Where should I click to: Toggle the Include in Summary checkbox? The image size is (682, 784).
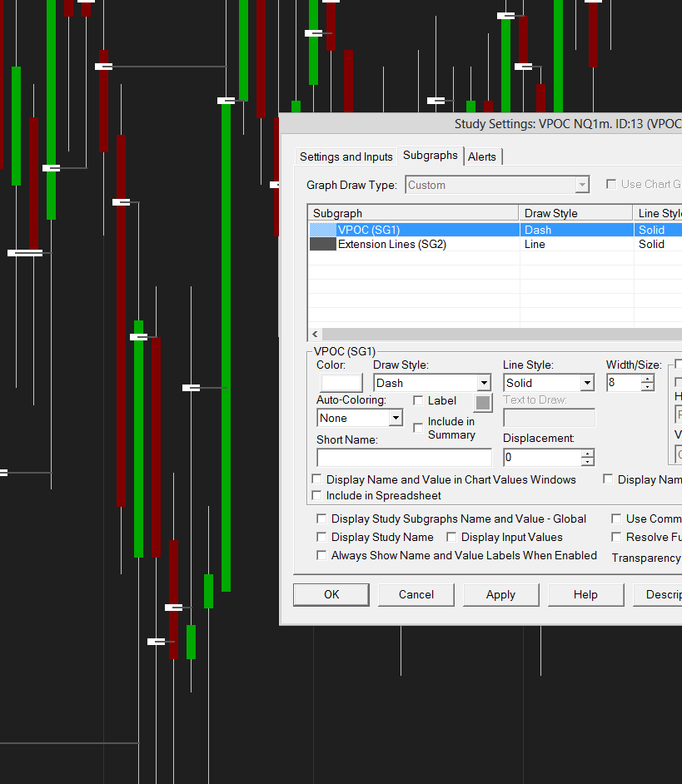pos(419,428)
